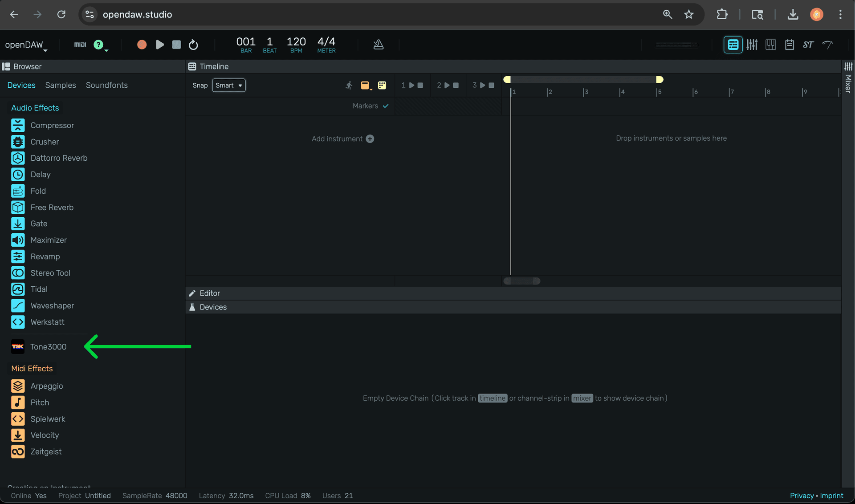Switch to the Samples tab
This screenshot has height=504, width=855.
60,85
